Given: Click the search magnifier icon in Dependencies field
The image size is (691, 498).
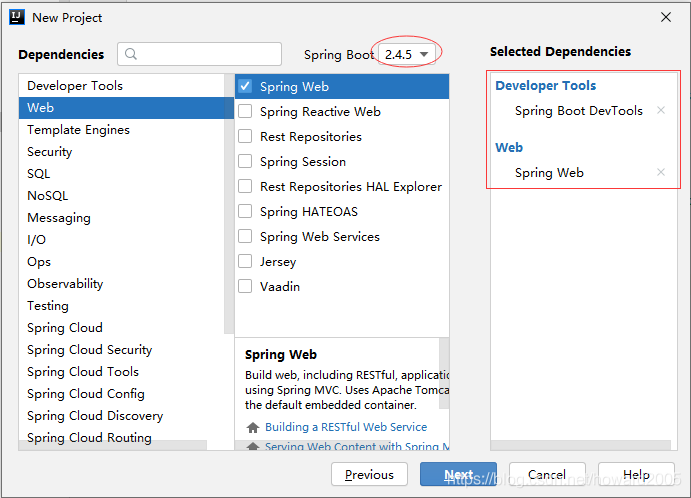Looking at the screenshot, I should (131, 55).
